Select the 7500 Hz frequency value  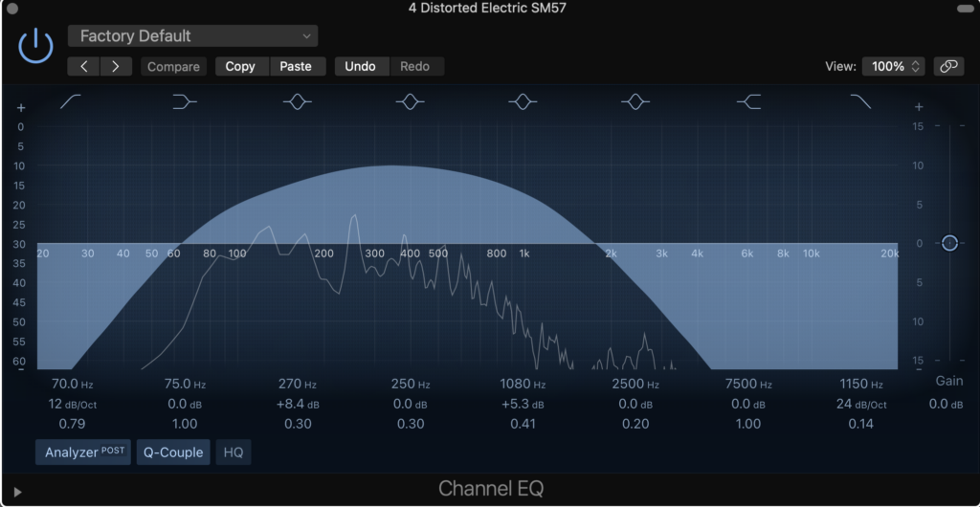pyautogui.click(x=748, y=384)
